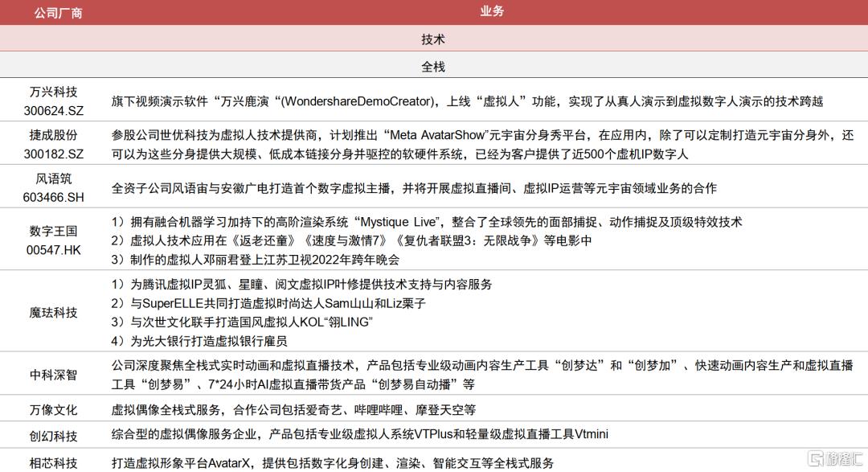Click the Meta AvatarShow description line
The image size is (868, 472).
coord(482,135)
